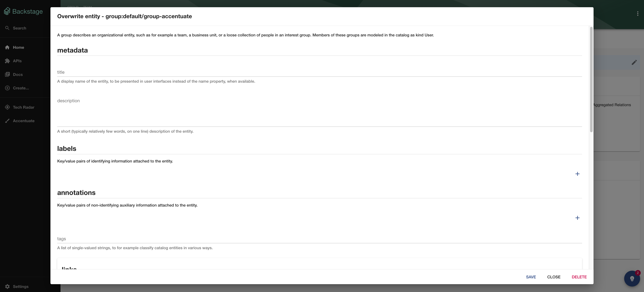The width and height of the screenshot is (644, 292).
Task: Select Accentuate sidebar item
Action: coord(23,121)
